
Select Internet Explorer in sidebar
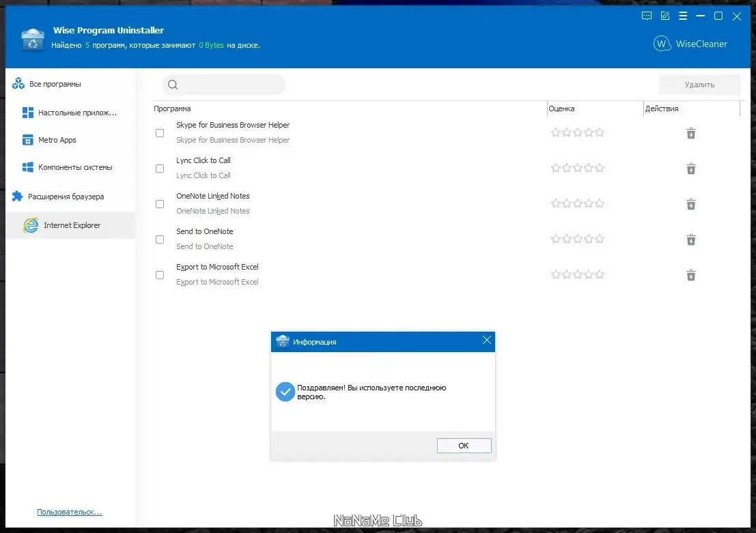coord(70,225)
